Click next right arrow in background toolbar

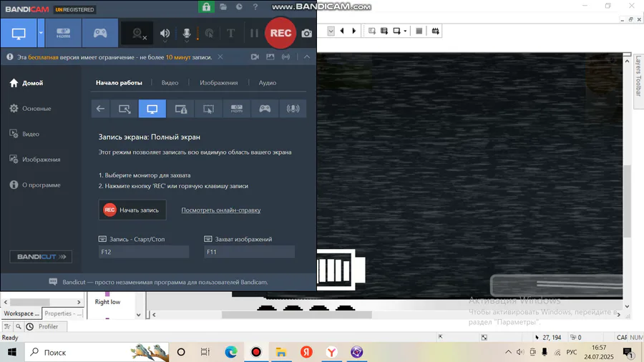click(x=354, y=31)
